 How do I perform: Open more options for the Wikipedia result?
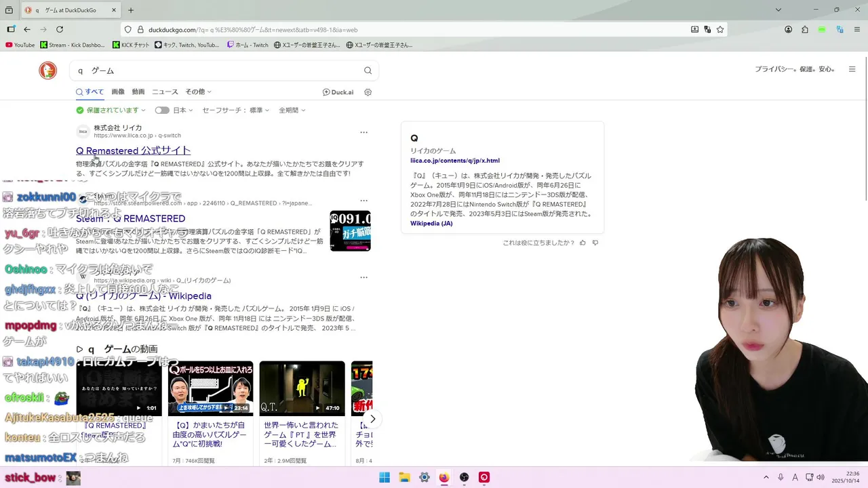point(363,277)
